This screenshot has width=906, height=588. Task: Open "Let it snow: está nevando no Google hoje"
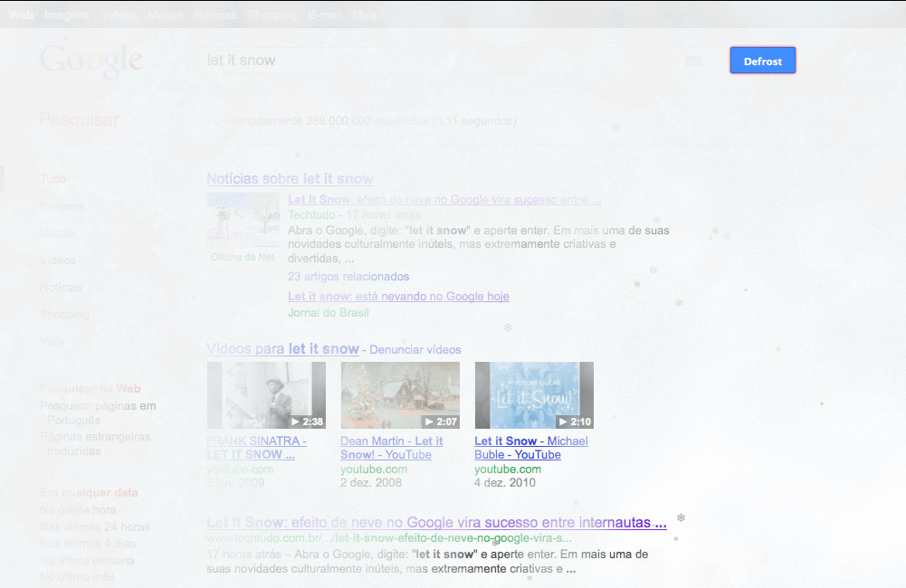coord(398,297)
